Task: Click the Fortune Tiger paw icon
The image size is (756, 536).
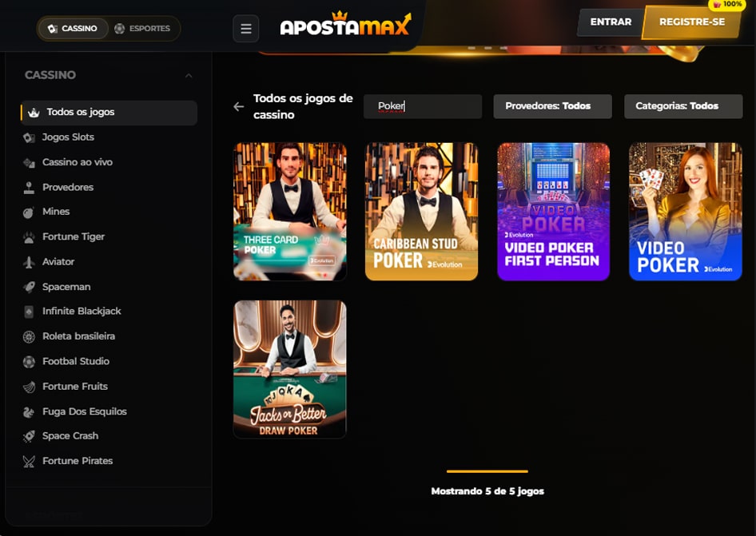Action: click(29, 237)
